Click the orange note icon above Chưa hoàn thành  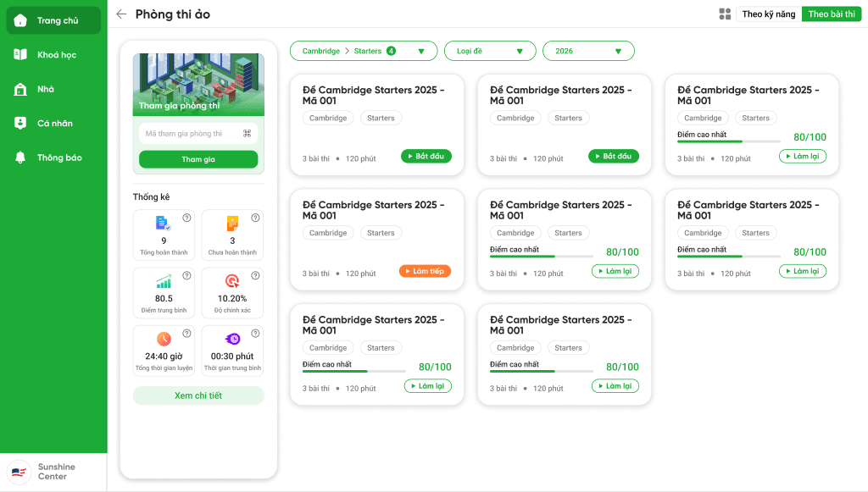tap(232, 224)
